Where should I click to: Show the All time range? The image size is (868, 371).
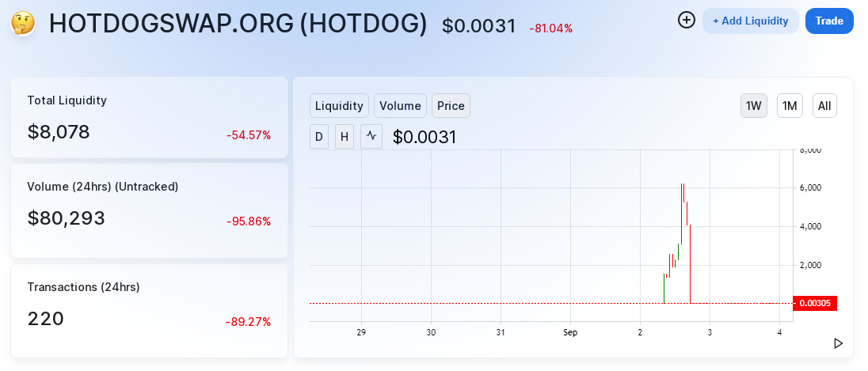(824, 105)
